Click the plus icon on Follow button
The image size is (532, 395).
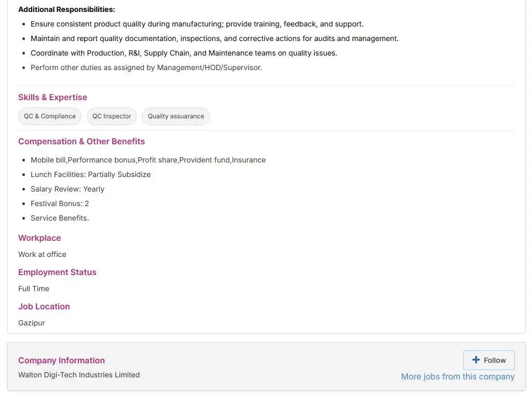point(476,360)
